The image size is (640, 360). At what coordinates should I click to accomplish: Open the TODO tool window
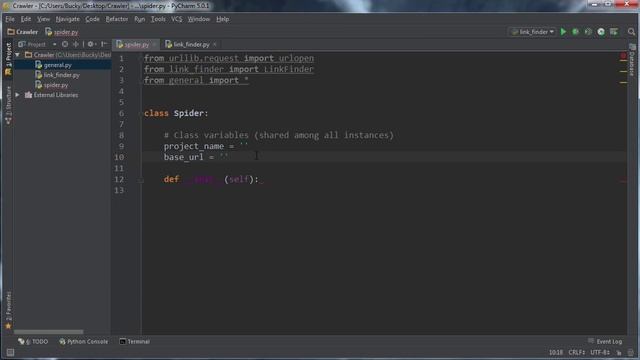click(33, 342)
